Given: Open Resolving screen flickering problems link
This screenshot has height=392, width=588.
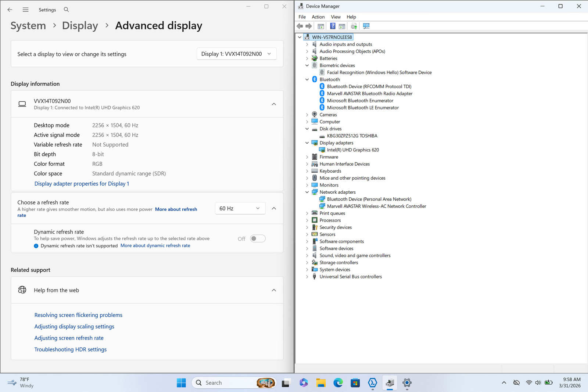Looking at the screenshot, I should click(78, 315).
